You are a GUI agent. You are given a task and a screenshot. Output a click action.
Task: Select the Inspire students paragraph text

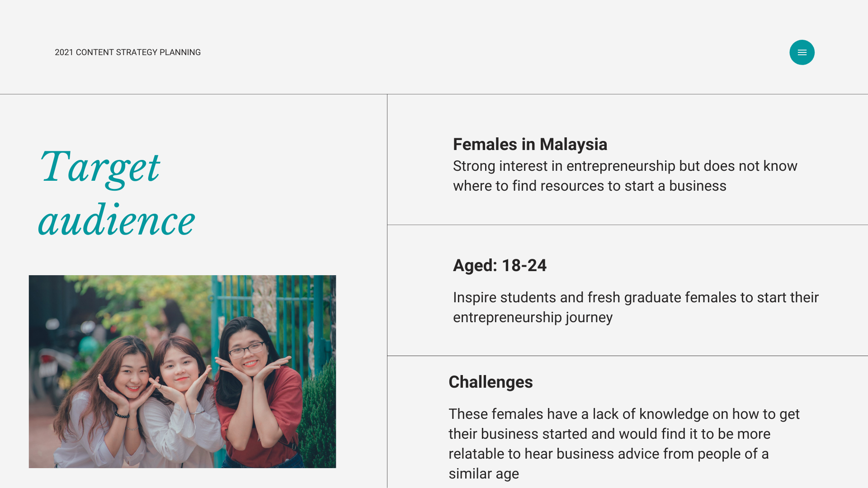tap(636, 307)
